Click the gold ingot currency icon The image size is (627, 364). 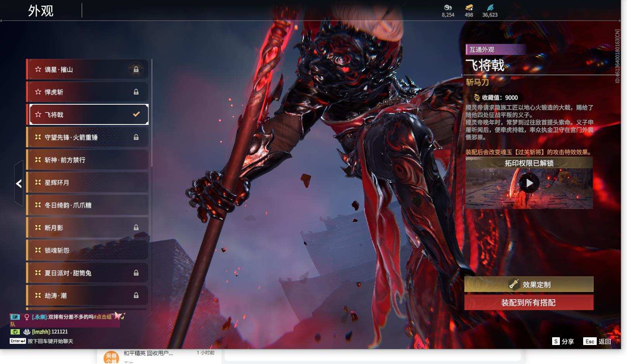(469, 7)
